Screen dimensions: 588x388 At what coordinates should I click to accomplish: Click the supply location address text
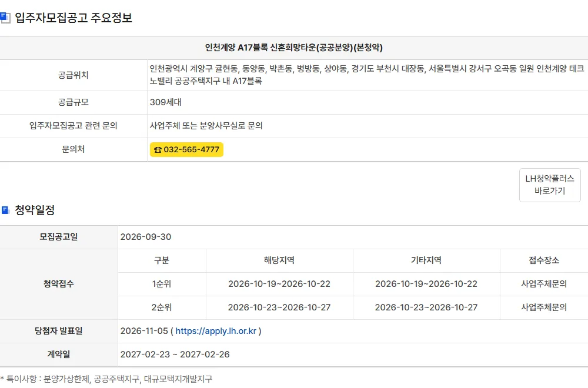click(367, 75)
